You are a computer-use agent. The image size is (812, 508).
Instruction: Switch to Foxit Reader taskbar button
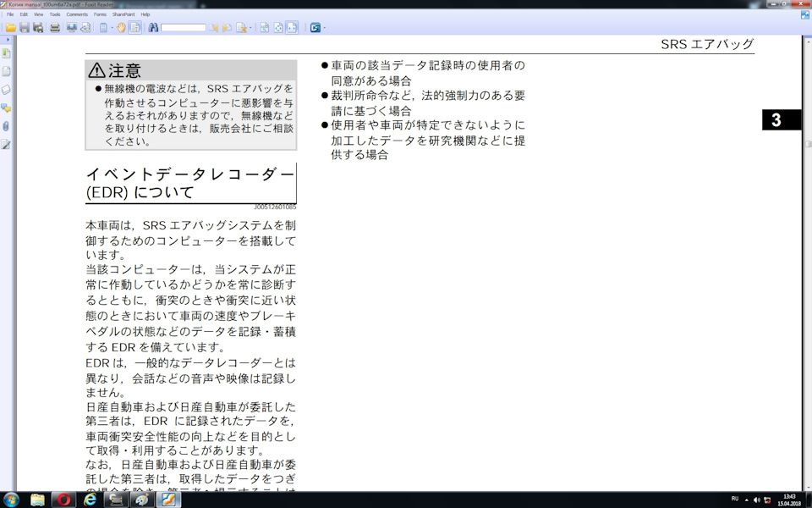point(169,500)
